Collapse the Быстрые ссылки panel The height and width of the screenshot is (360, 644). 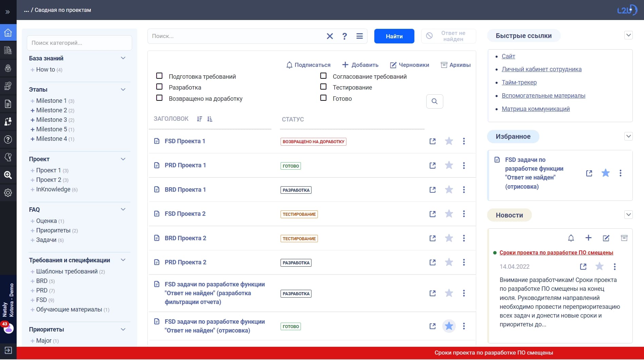coord(628,35)
